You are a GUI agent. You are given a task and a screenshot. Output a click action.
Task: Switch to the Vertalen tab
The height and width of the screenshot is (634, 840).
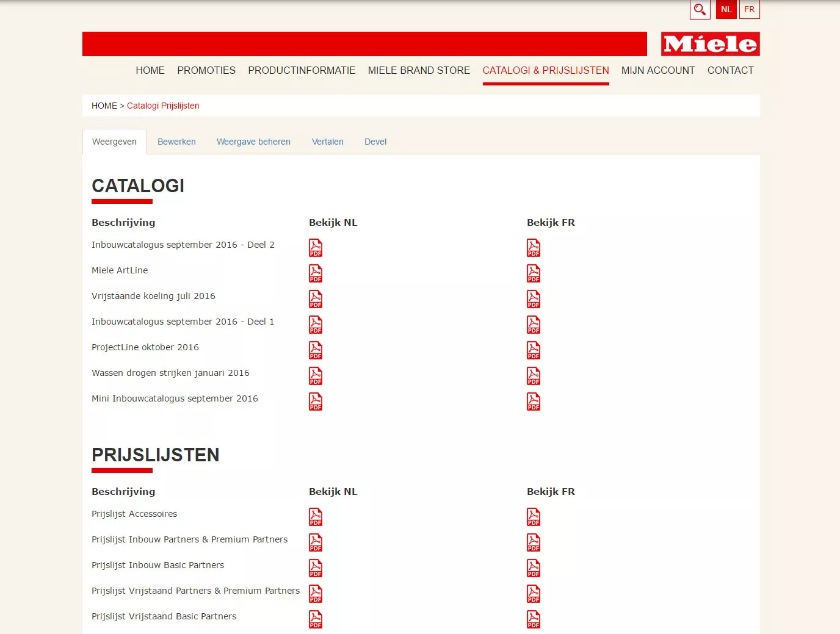[x=328, y=142]
